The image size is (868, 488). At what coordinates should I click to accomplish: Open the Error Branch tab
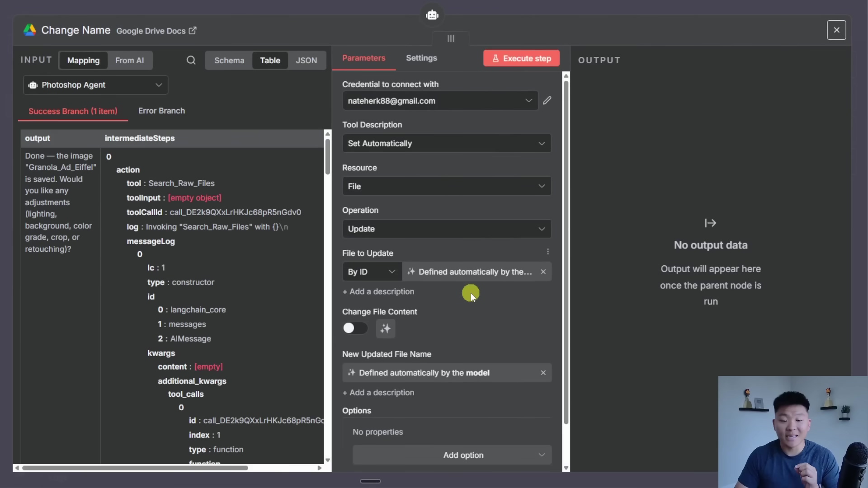(x=161, y=111)
